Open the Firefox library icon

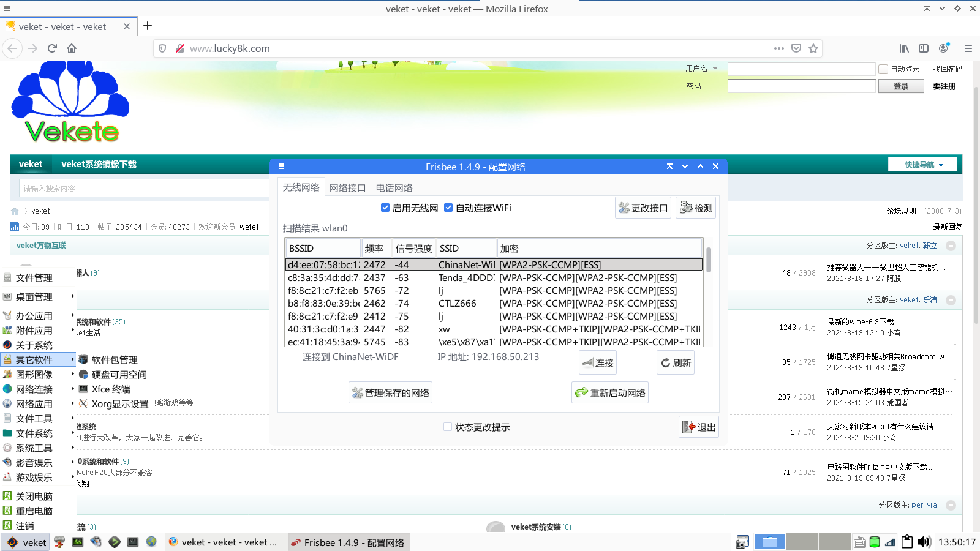click(904, 48)
